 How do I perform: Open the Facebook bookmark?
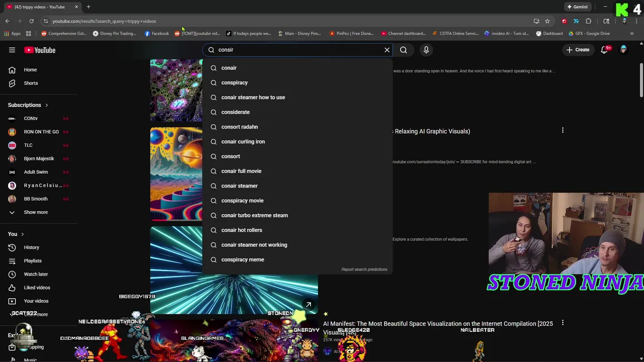(156, 34)
